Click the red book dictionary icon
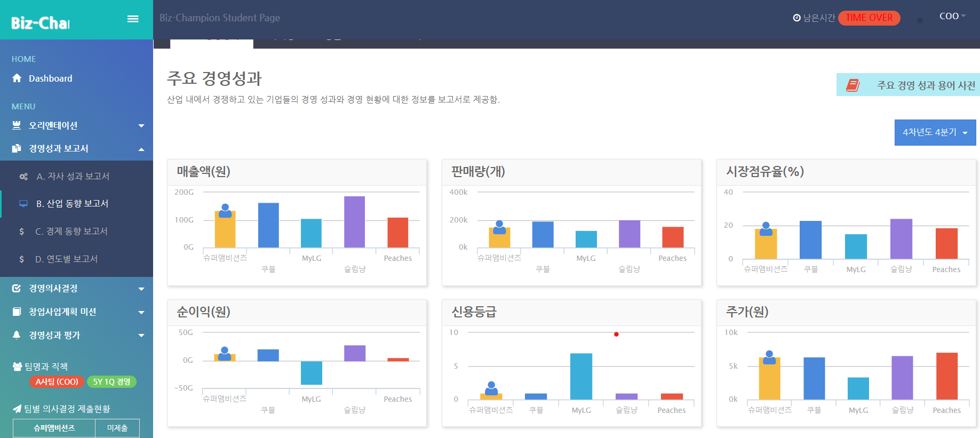 pyautogui.click(x=852, y=85)
